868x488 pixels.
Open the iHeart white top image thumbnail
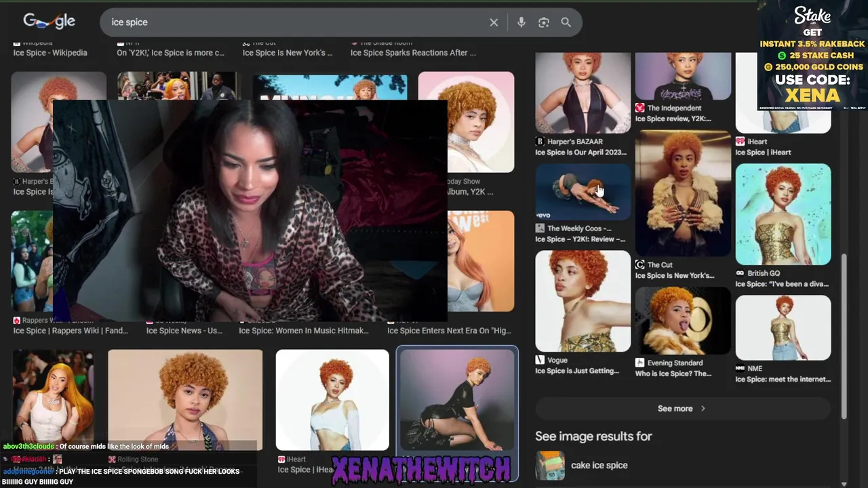pos(332,400)
